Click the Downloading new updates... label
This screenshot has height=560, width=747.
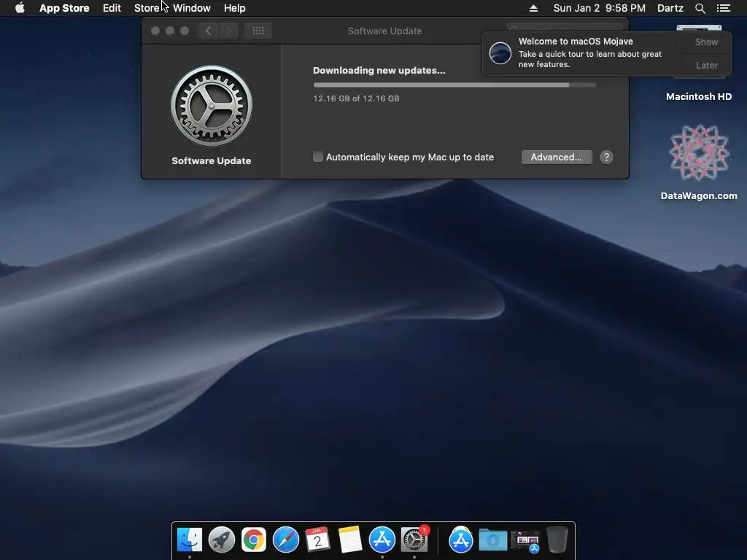[x=379, y=71]
